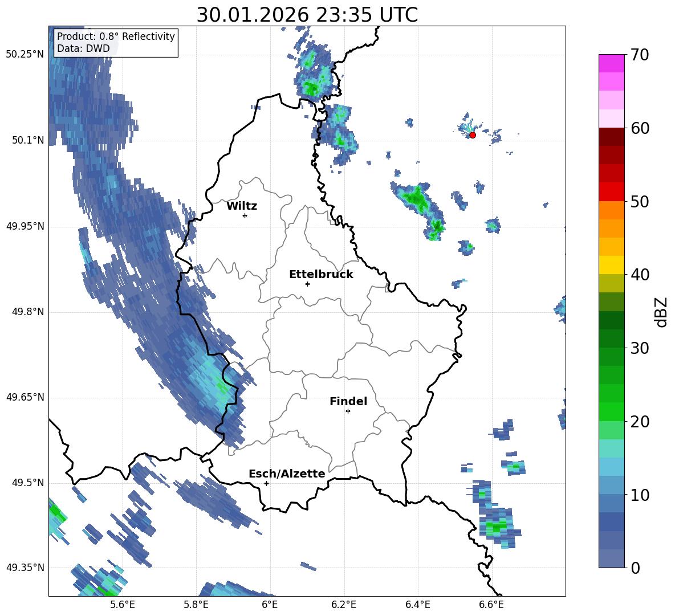
Task: Click the Esch/Alzette city label
Action: click(287, 474)
